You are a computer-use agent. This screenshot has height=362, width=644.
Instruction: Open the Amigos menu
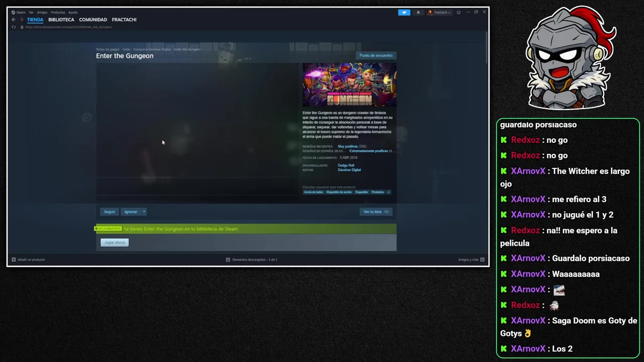coord(42,12)
